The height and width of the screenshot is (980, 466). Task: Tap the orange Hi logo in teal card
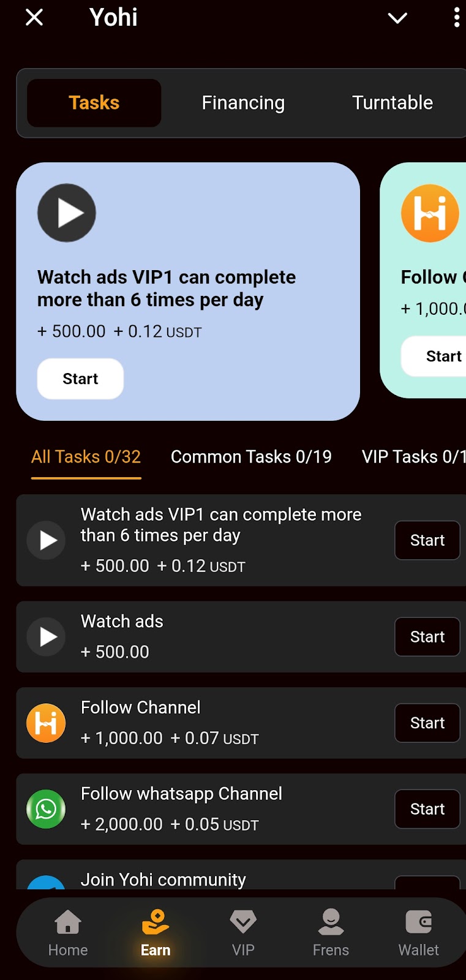pos(430,213)
